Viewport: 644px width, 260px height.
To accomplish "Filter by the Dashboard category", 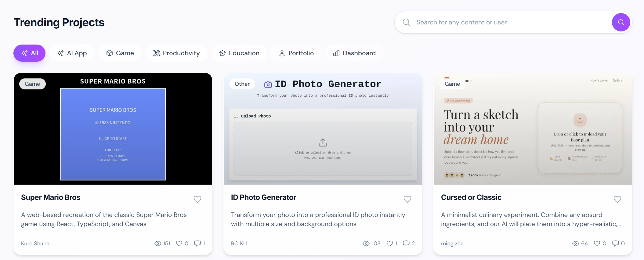I will 354,53.
